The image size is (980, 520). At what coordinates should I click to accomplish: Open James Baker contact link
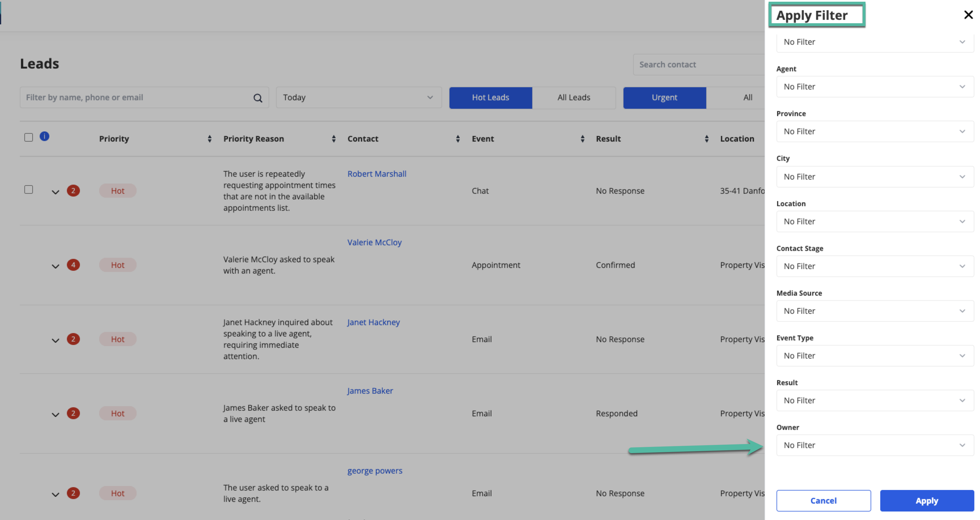point(370,390)
